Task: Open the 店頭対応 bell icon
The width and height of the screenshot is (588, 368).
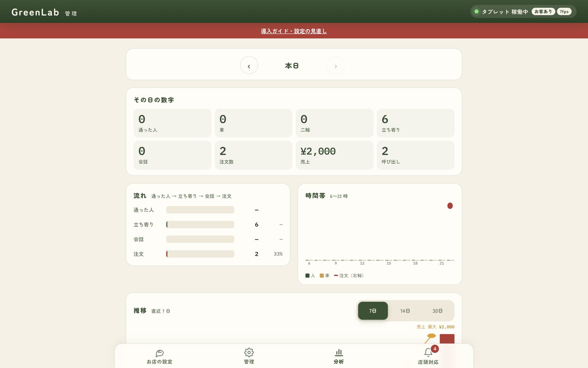Action: (x=428, y=353)
